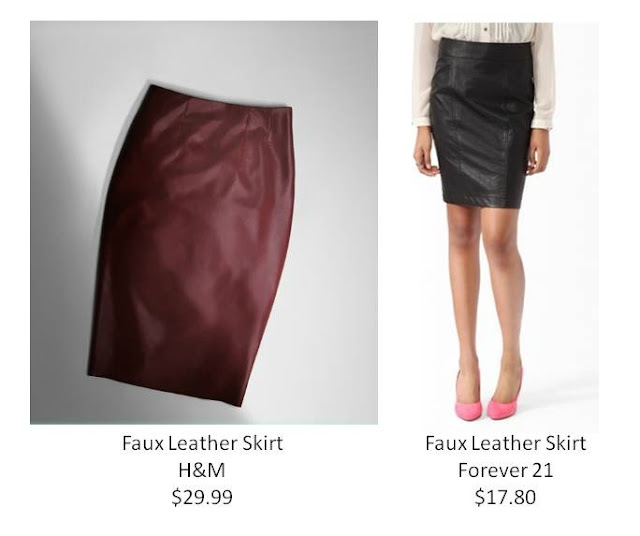Click the $17.80 price text
640x536 pixels.
click(x=505, y=497)
